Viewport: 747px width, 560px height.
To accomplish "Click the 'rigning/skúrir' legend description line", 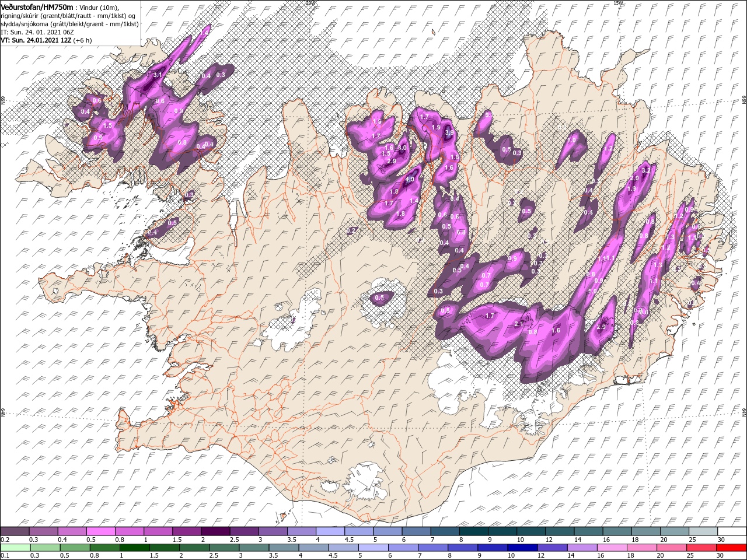I will (x=69, y=16).
